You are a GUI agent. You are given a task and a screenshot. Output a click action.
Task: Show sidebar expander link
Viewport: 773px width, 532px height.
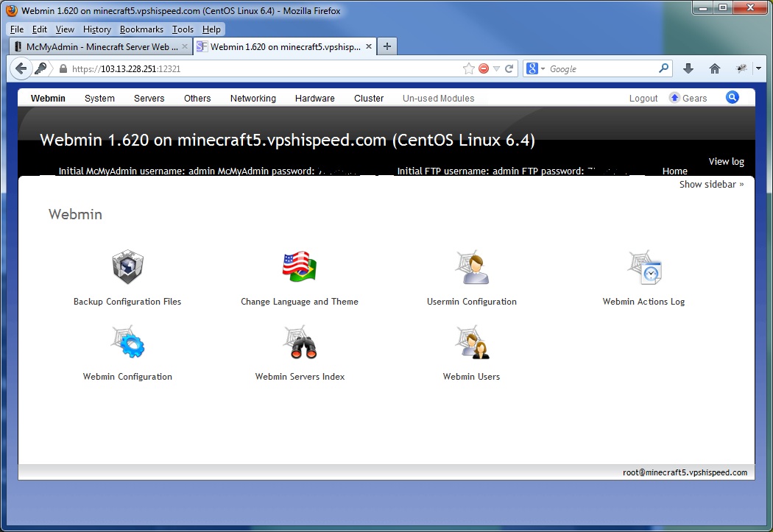[x=711, y=184]
